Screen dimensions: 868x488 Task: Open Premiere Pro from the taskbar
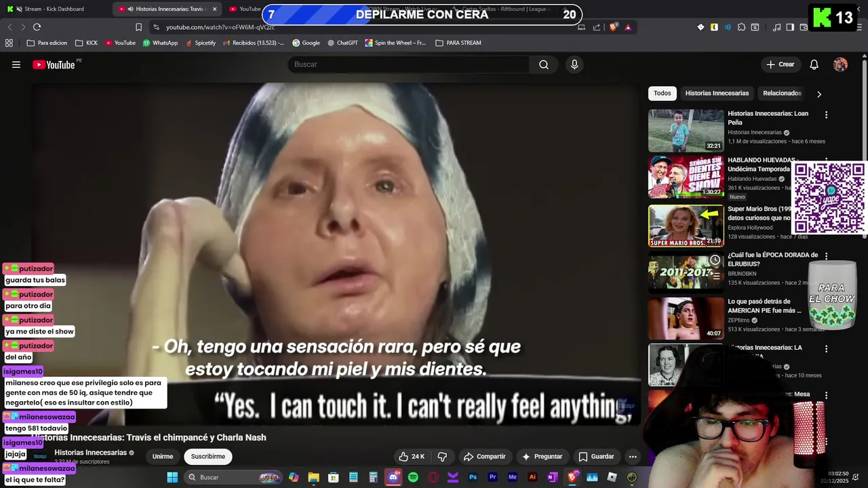tap(492, 477)
